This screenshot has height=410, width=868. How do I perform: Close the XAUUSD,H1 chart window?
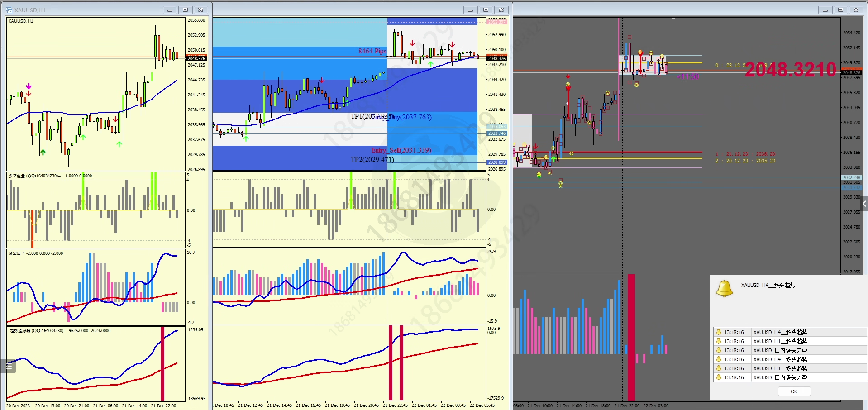pyautogui.click(x=200, y=10)
